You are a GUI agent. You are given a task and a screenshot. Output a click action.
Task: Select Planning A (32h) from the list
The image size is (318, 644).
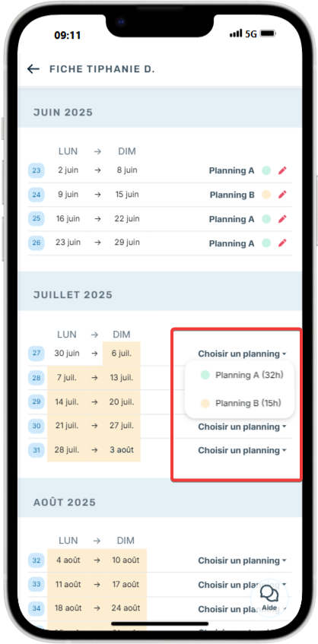pyautogui.click(x=242, y=375)
